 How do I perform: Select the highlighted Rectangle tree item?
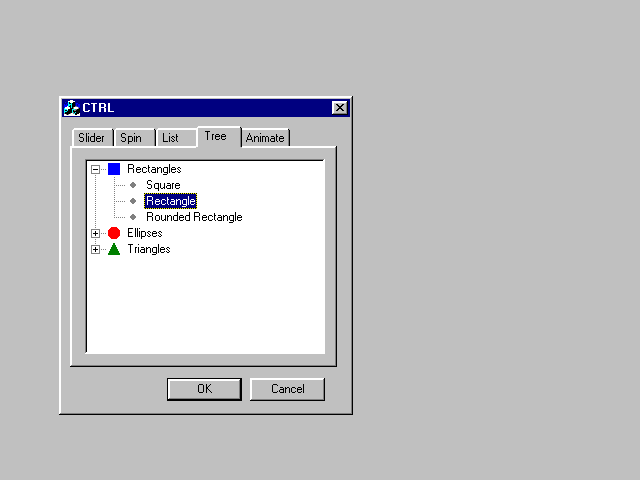[170, 201]
